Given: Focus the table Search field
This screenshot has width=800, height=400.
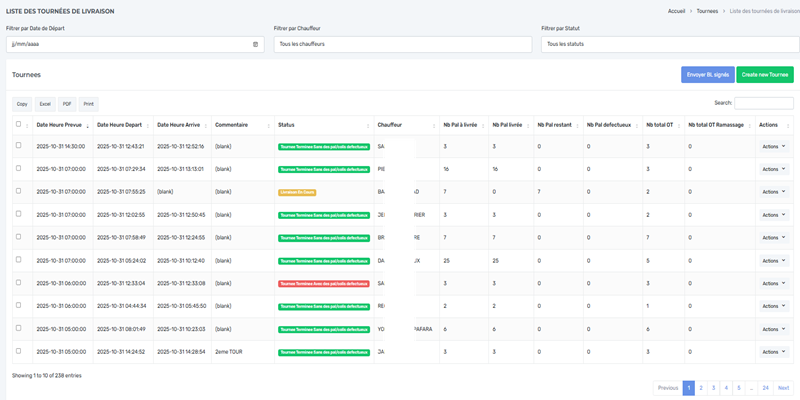Looking at the screenshot, I should pos(763,103).
